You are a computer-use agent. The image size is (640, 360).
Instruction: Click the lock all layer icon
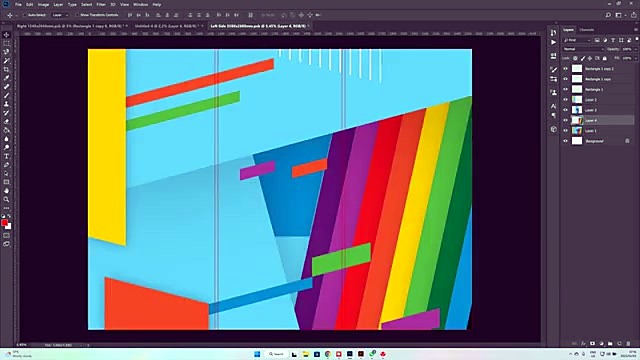click(x=604, y=58)
